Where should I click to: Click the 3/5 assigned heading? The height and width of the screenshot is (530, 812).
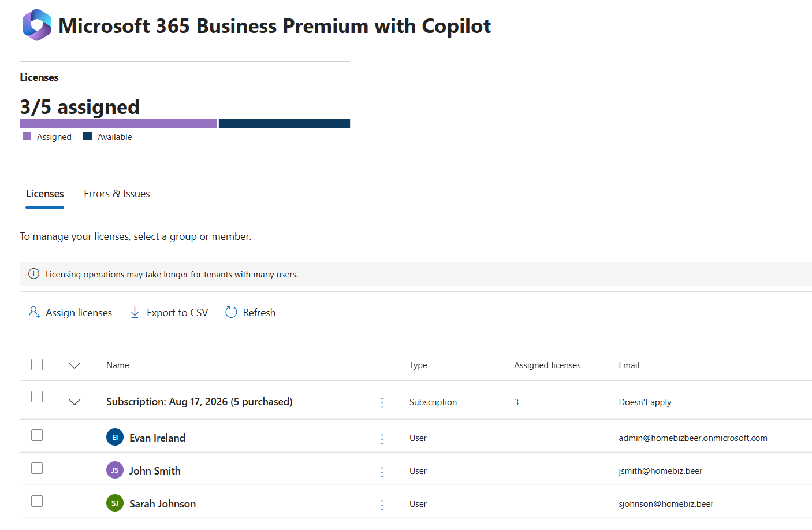80,107
